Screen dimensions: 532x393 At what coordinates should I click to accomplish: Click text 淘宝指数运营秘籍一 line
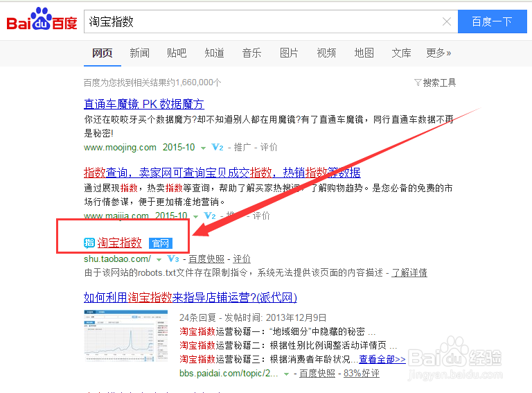coord(277,331)
